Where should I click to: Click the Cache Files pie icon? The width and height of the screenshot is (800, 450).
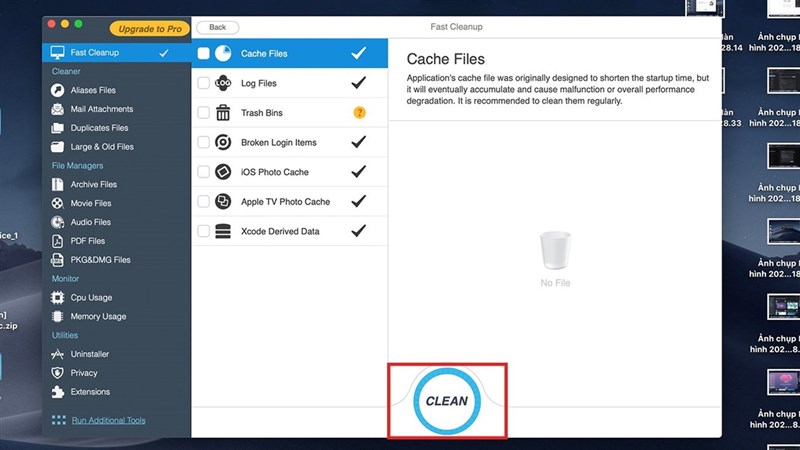[223, 53]
